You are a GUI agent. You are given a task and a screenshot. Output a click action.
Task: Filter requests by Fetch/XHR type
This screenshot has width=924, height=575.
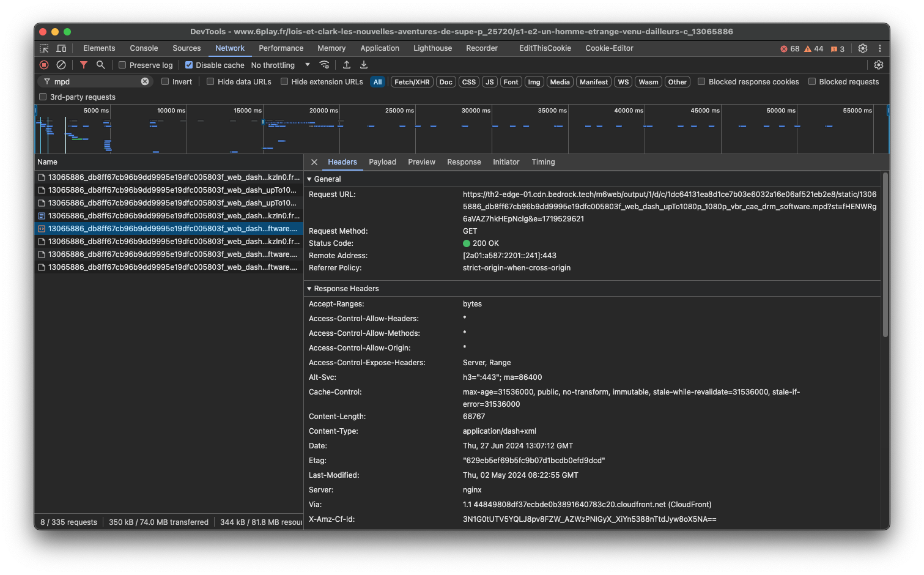[x=412, y=82]
